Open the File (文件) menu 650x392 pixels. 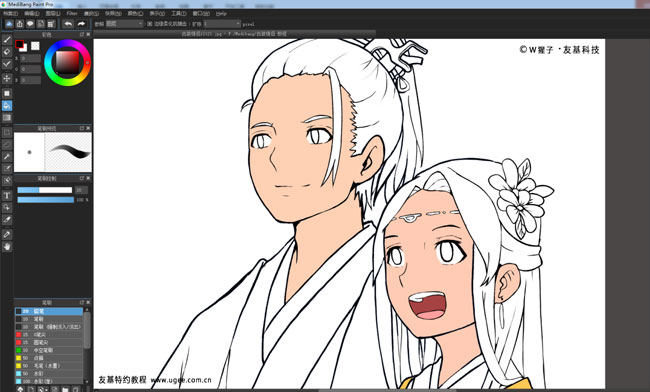(10, 13)
